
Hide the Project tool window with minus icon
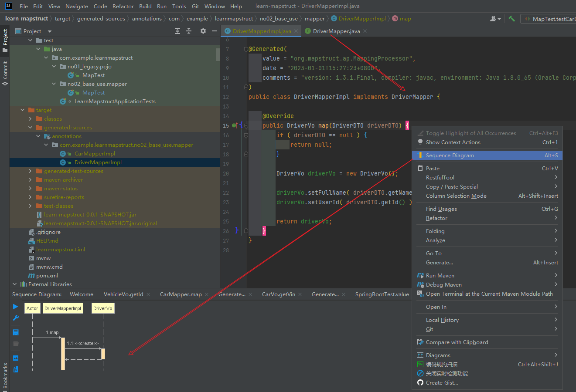[214, 31]
